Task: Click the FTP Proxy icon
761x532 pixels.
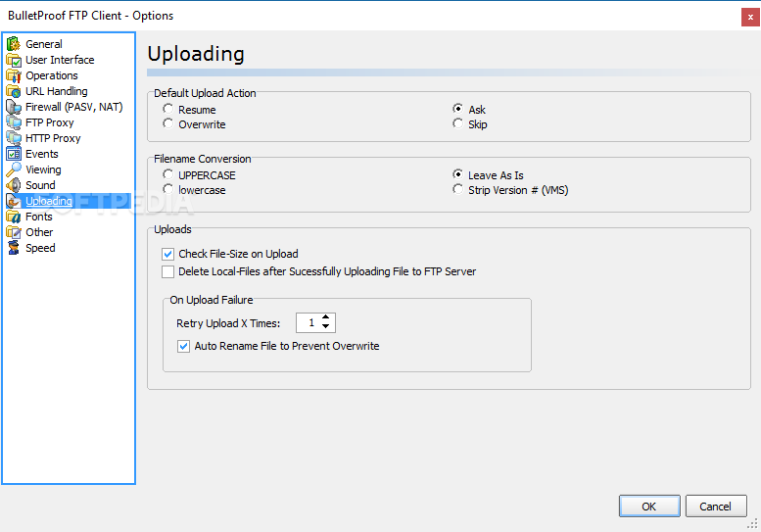Action: point(14,122)
